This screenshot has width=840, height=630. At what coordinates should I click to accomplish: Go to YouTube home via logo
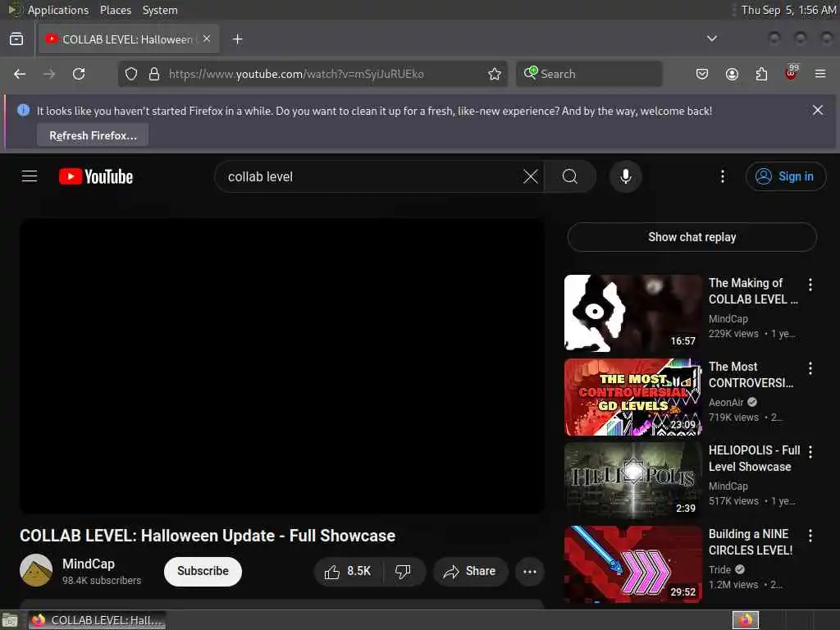[x=96, y=176]
